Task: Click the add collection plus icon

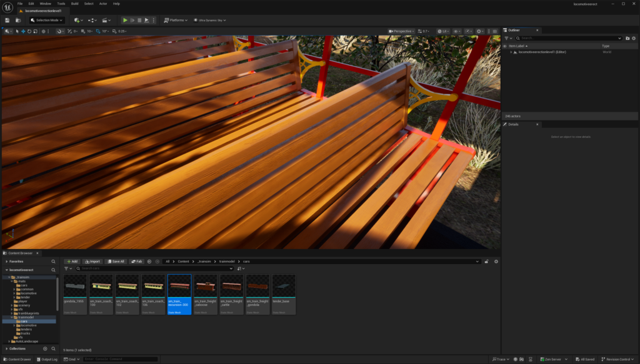Action: click(x=45, y=348)
